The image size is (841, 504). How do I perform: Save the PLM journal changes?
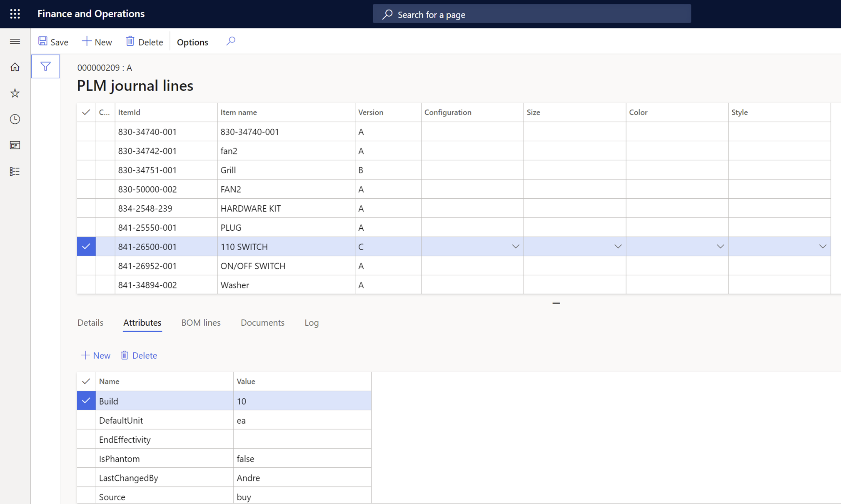pos(53,42)
